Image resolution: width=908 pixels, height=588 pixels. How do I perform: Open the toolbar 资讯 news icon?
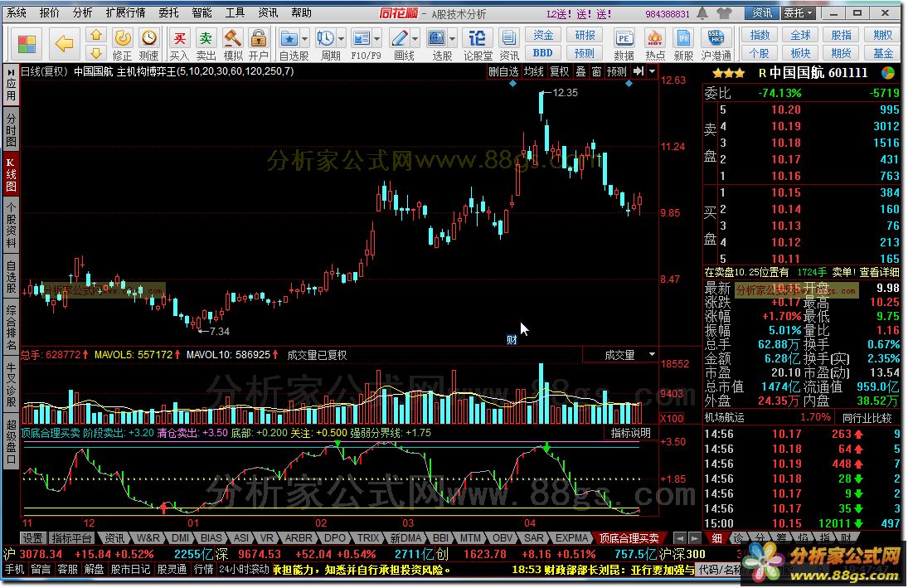click(509, 45)
